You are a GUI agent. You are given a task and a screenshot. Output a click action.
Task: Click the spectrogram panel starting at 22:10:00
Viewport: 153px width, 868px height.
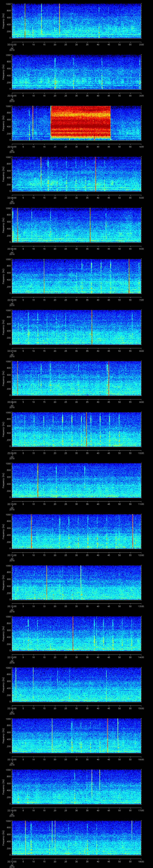pos(76,480)
